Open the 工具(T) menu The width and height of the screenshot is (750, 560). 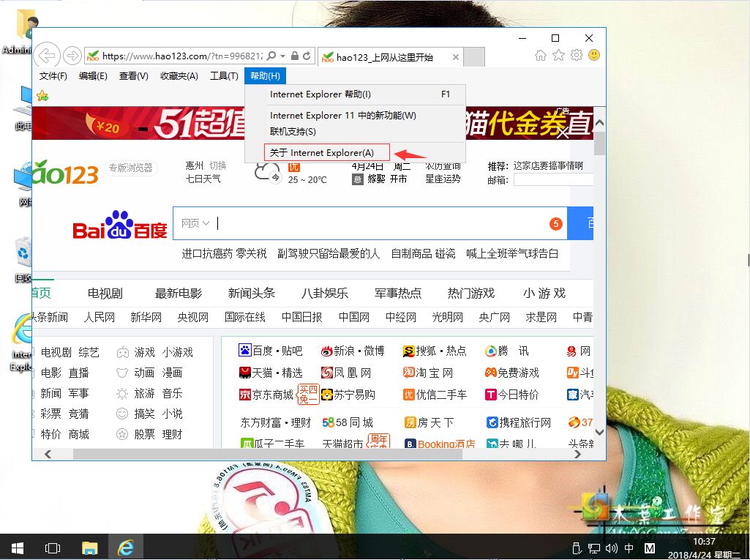224,76
